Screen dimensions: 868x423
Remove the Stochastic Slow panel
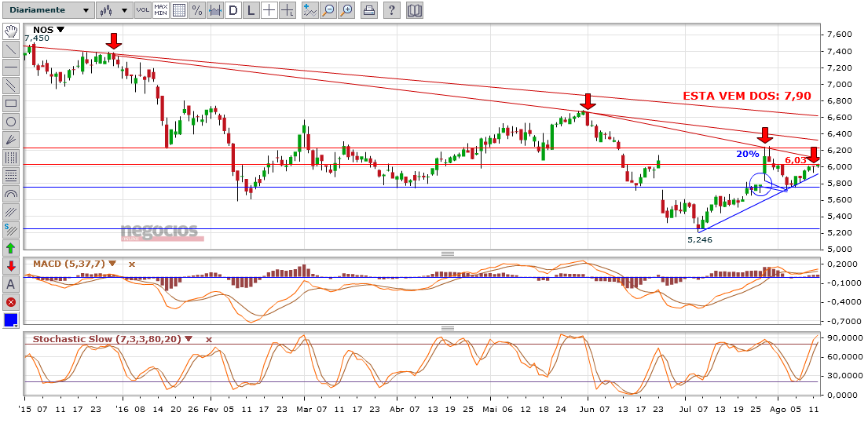click(208, 339)
